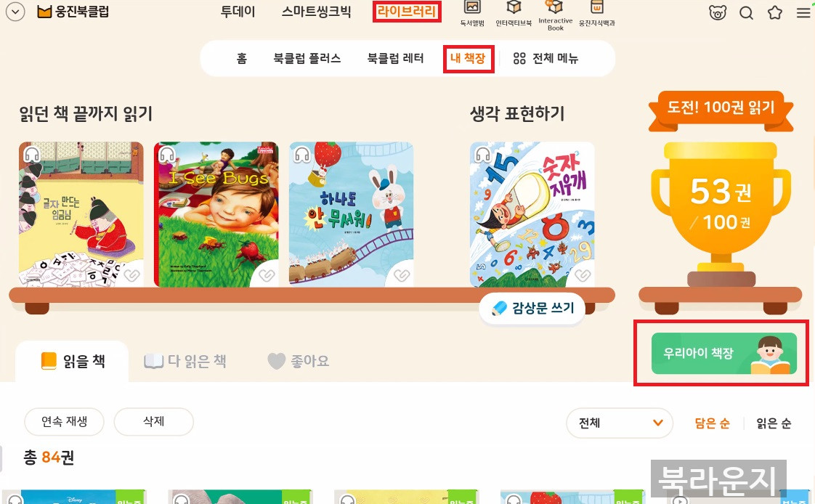Select 담은 순 sort order
Viewport: 815px width, 504px height.
(x=712, y=423)
